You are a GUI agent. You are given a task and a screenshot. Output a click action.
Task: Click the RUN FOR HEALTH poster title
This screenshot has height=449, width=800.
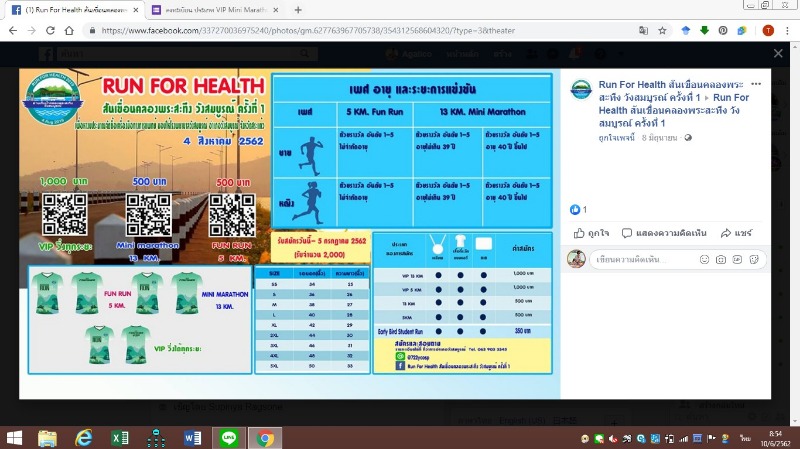click(184, 86)
